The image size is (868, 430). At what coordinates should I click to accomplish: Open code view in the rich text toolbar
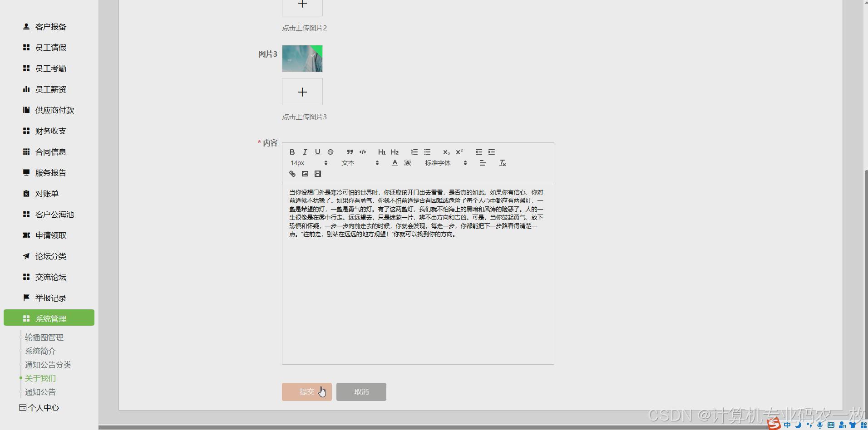point(362,152)
